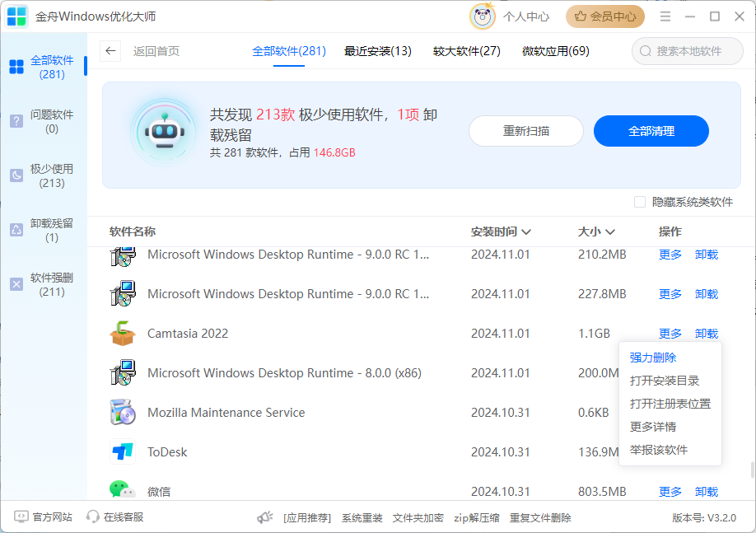Open 文件夹加密 recommendation link

pos(418,517)
